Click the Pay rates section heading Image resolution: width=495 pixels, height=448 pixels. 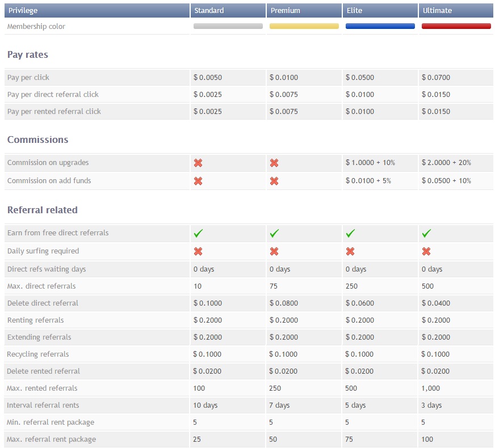(x=28, y=54)
